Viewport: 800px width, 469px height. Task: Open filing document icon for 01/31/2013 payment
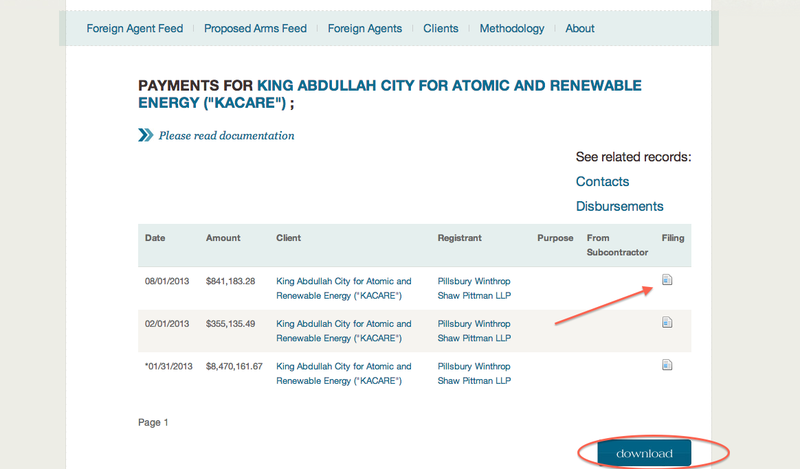[x=667, y=365]
